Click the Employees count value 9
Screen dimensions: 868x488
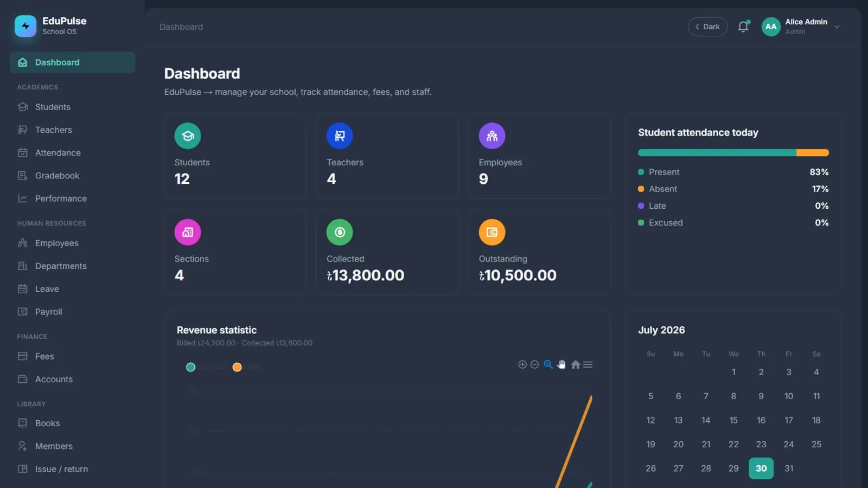pyautogui.click(x=483, y=179)
